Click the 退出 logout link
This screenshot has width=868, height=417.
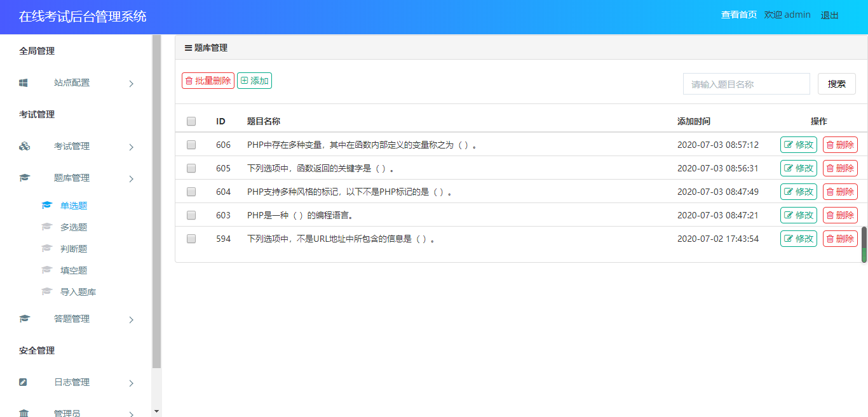point(829,15)
